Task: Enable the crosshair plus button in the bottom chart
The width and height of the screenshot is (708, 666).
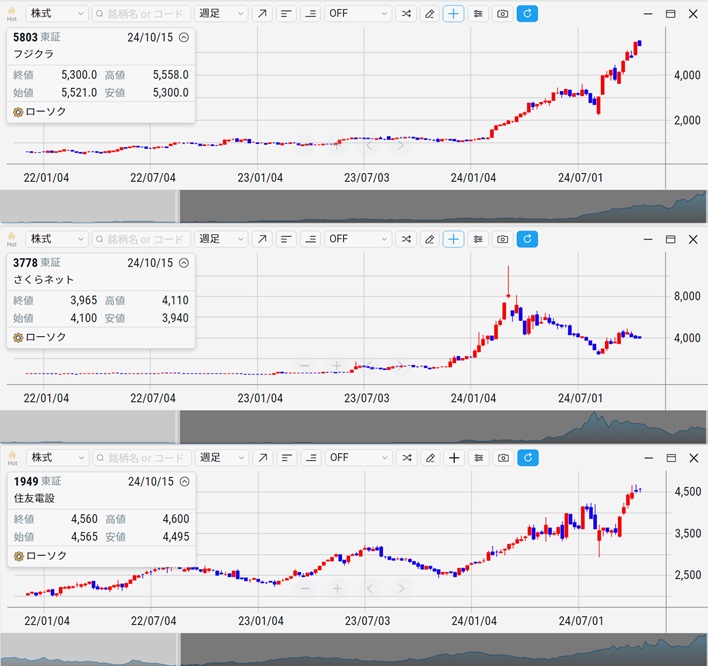Action: (454, 458)
